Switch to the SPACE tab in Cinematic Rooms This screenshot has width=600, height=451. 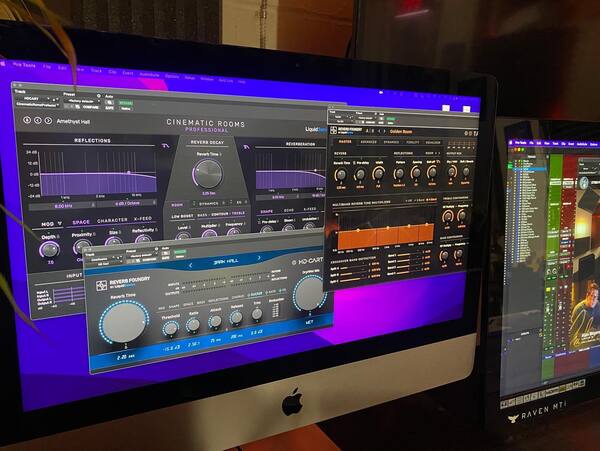click(81, 222)
